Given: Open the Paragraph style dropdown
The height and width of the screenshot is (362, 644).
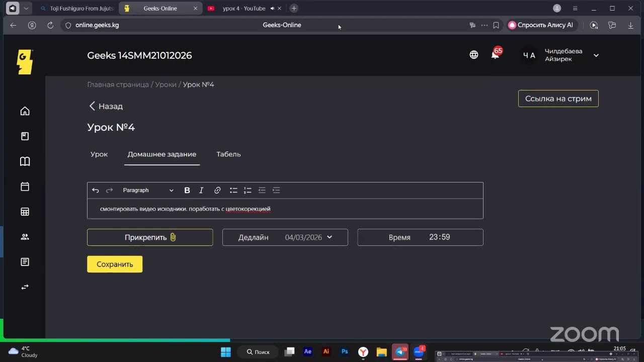Looking at the screenshot, I should pyautogui.click(x=148, y=190).
